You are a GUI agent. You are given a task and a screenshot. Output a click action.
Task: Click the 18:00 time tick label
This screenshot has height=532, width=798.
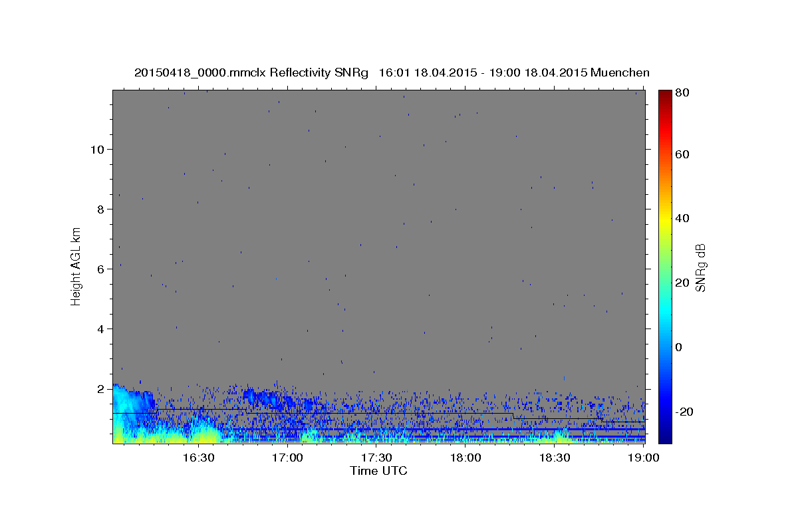coord(465,458)
